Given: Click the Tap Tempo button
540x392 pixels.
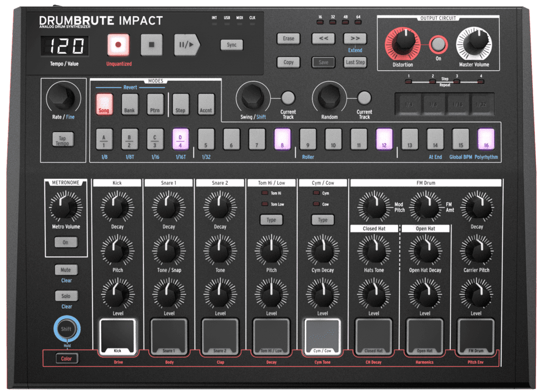Looking at the screenshot, I should [63, 140].
